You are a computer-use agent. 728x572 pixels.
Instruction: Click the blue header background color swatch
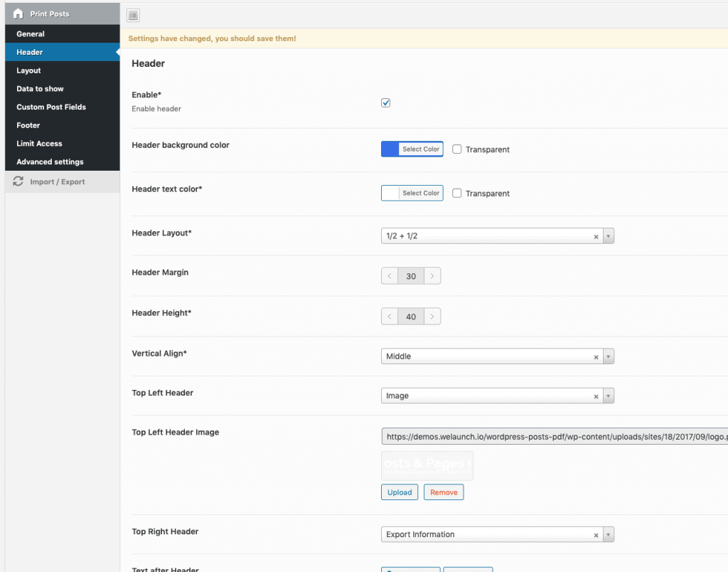point(390,149)
